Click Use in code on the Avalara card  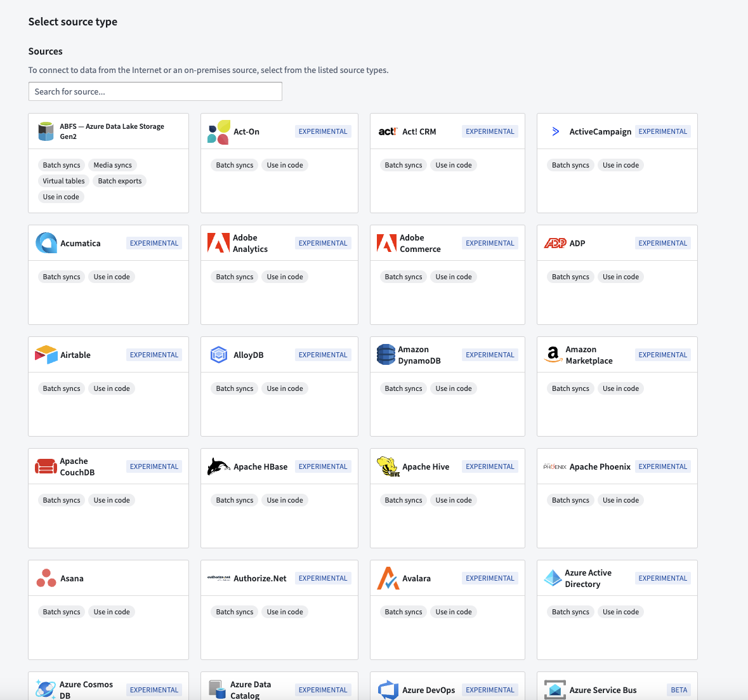click(453, 612)
